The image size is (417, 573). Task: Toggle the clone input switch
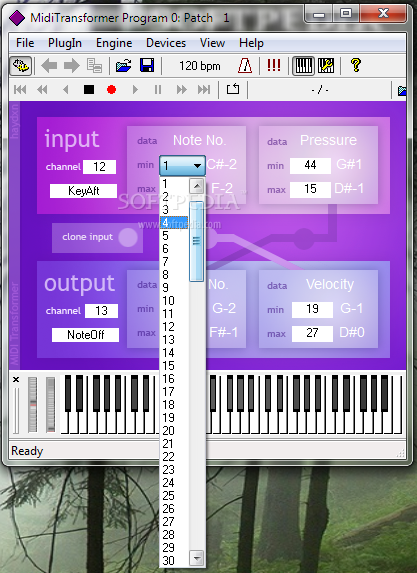click(128, 237)
